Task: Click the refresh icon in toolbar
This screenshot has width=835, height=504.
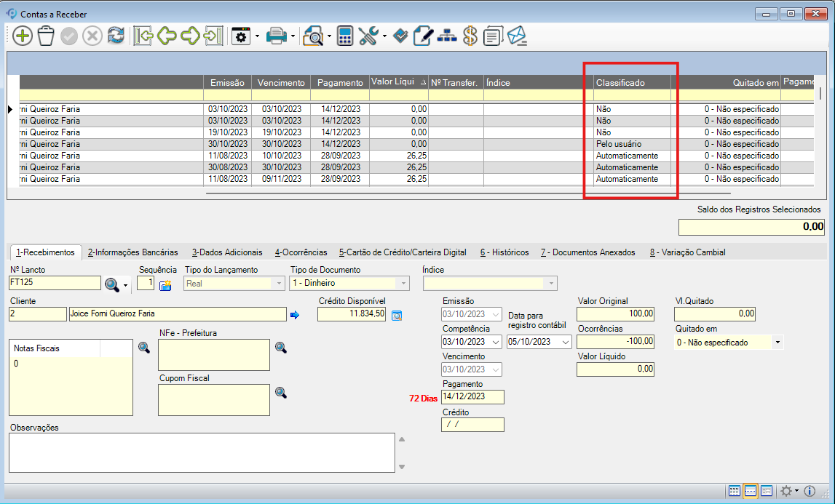Action: click(116, 36)
